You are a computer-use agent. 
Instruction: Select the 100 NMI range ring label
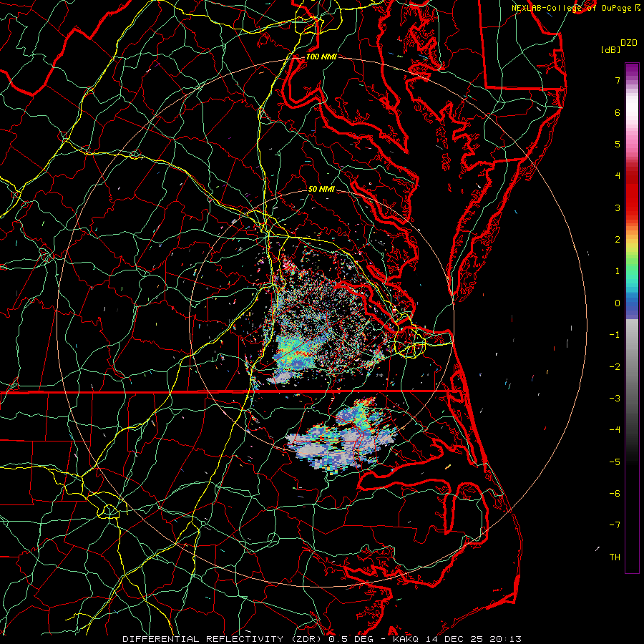pos(321,57)
